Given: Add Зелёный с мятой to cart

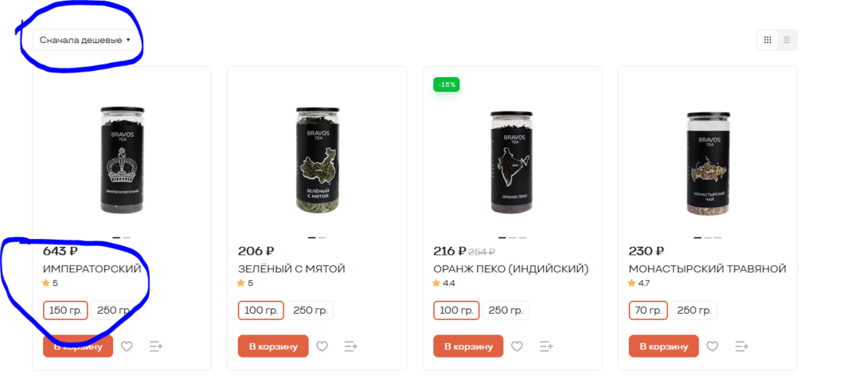Looking at the screenshot, I should [x=273, y=346].
